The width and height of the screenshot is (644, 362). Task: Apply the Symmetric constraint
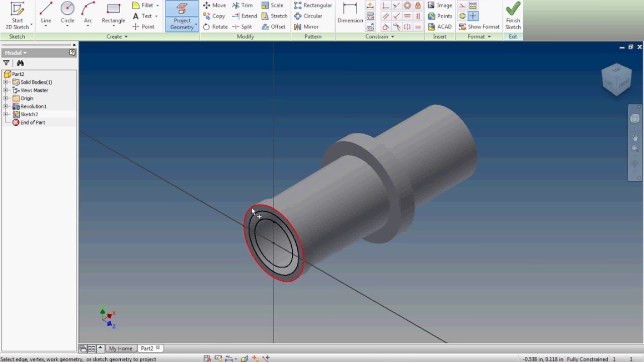coord(407,27)
